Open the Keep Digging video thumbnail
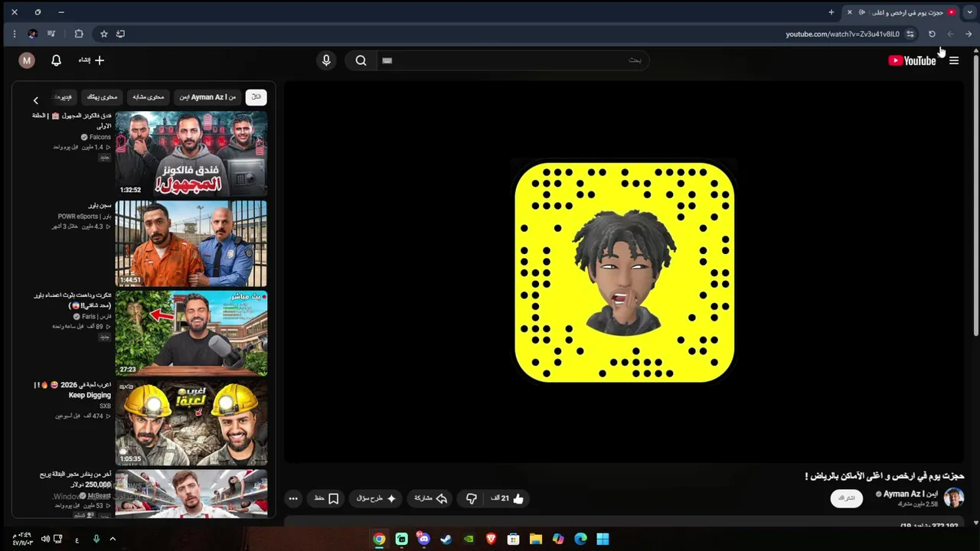 (191, 422)
